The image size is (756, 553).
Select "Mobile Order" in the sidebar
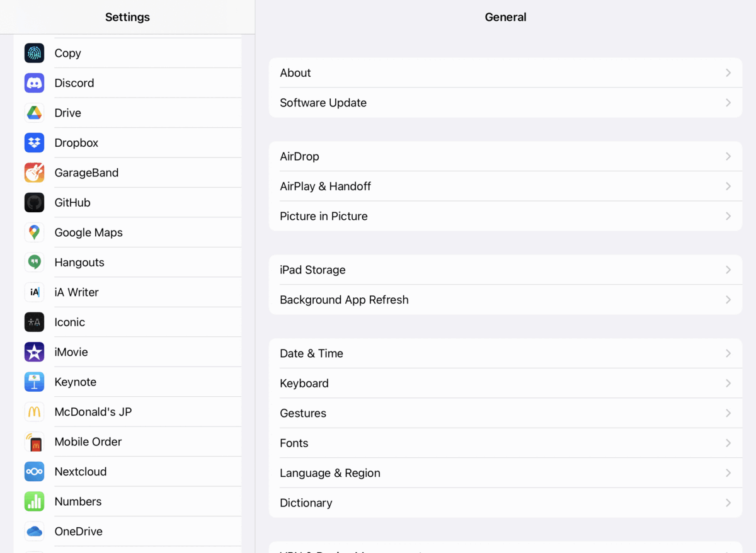pyautogui.click(x=88, y=442)
